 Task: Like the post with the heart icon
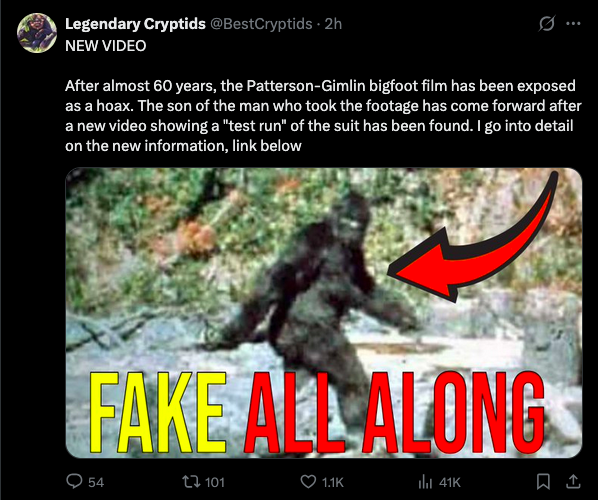308,481
